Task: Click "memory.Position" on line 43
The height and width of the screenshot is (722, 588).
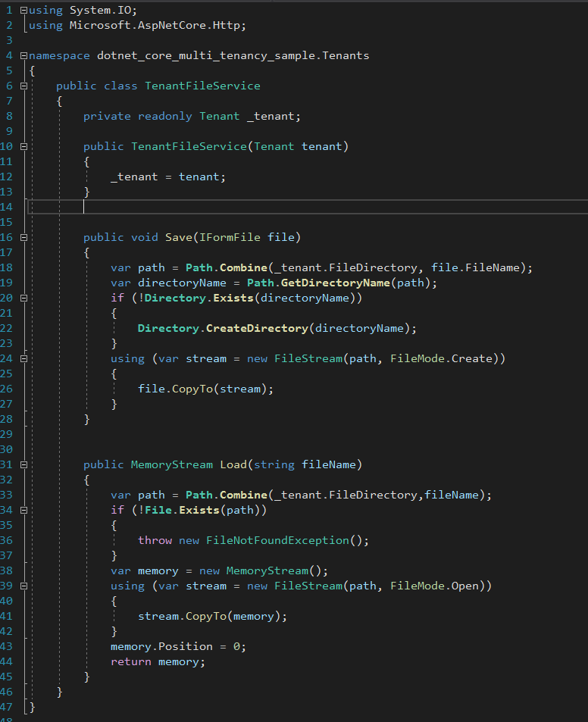Action: coord(161,646)
